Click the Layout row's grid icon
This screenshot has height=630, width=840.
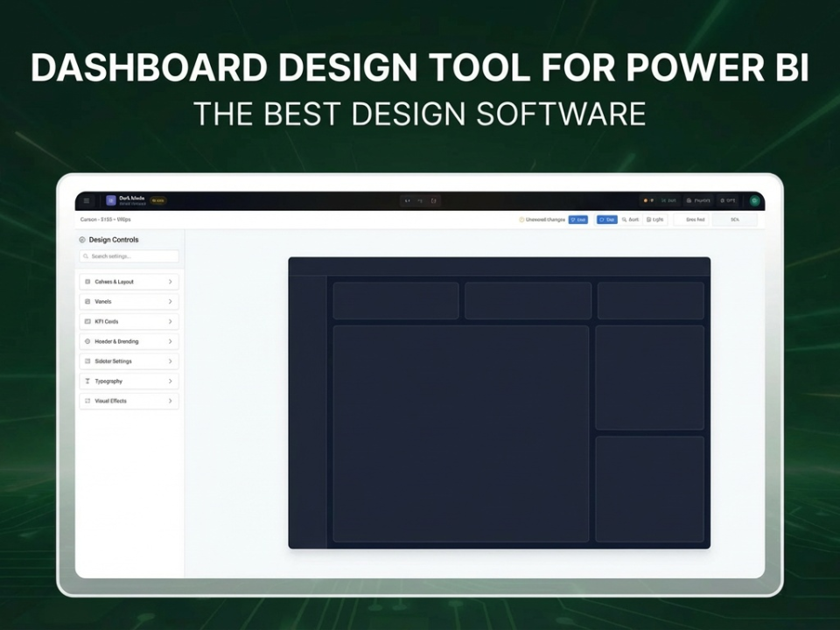(87, 282)
